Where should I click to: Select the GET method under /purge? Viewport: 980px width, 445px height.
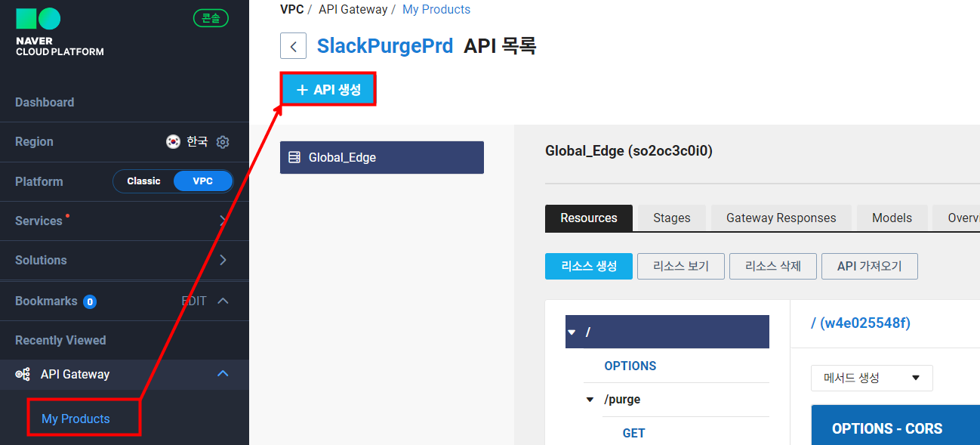[x=634, y=433]
